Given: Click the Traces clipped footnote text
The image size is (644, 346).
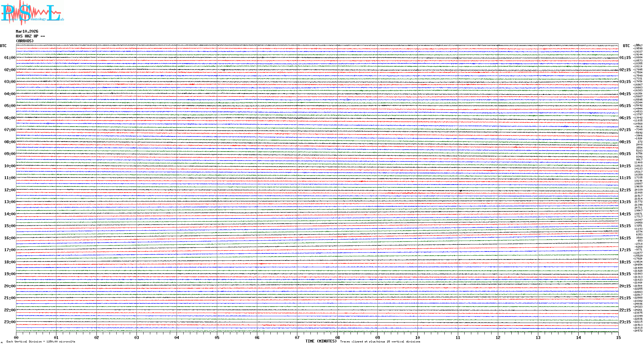Looking at the screenshot, I should click(380, 342).
